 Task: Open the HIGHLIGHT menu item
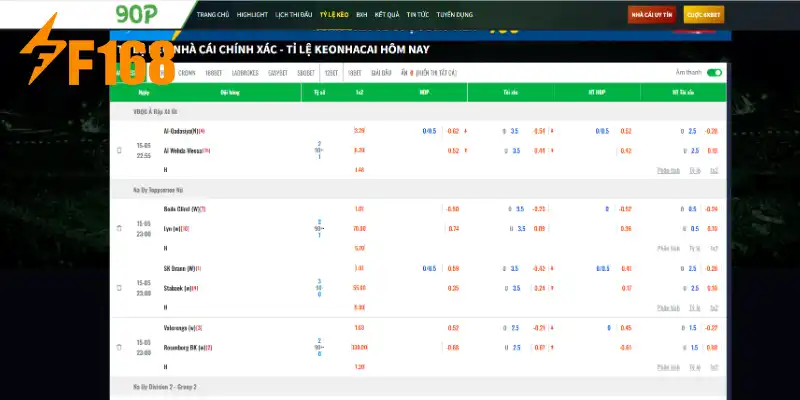(252, 15)
